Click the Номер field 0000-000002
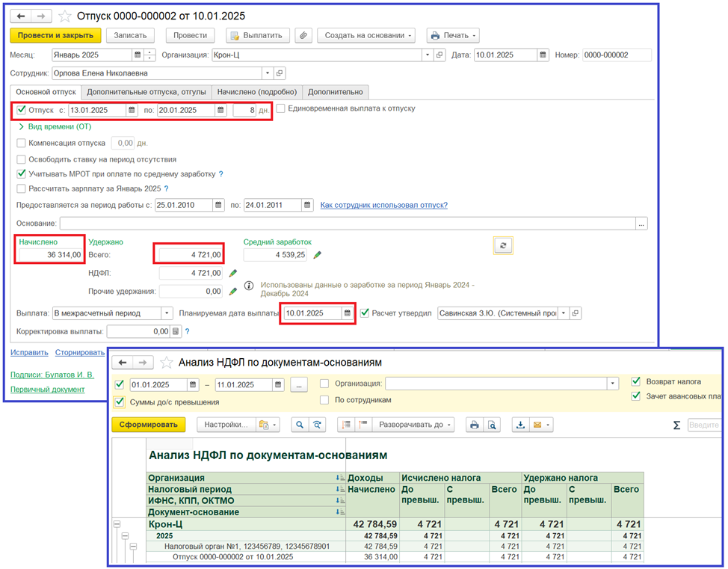Image resolution: width=728 pixels, height=569 pixels. [617, 55]
